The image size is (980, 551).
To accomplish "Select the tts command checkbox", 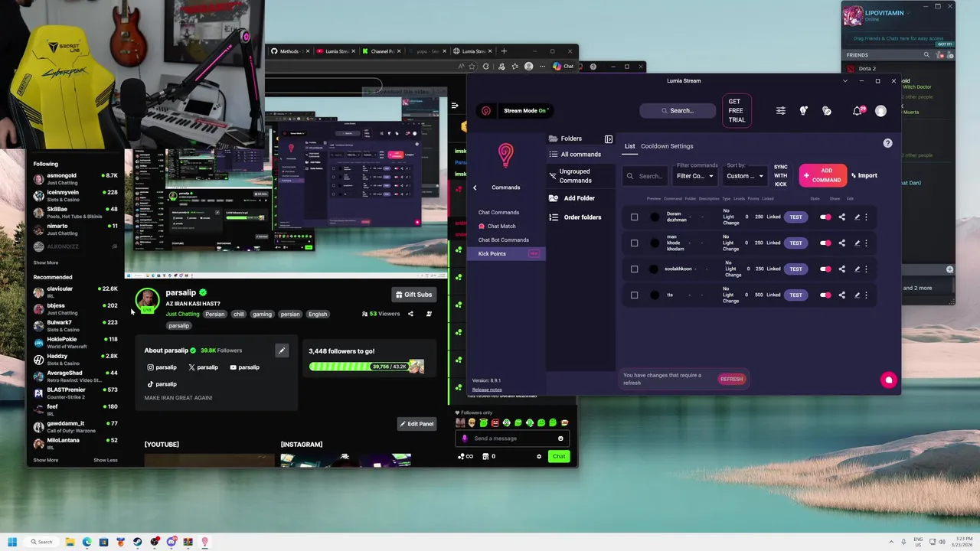I will (x=634, y=295).
